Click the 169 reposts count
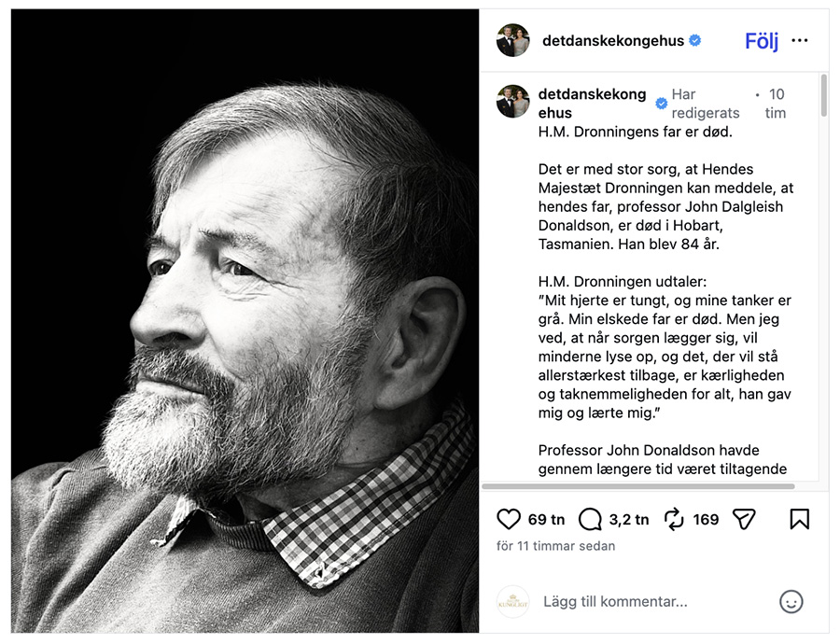This screenshot has height=644, width=840. point(706,520)
